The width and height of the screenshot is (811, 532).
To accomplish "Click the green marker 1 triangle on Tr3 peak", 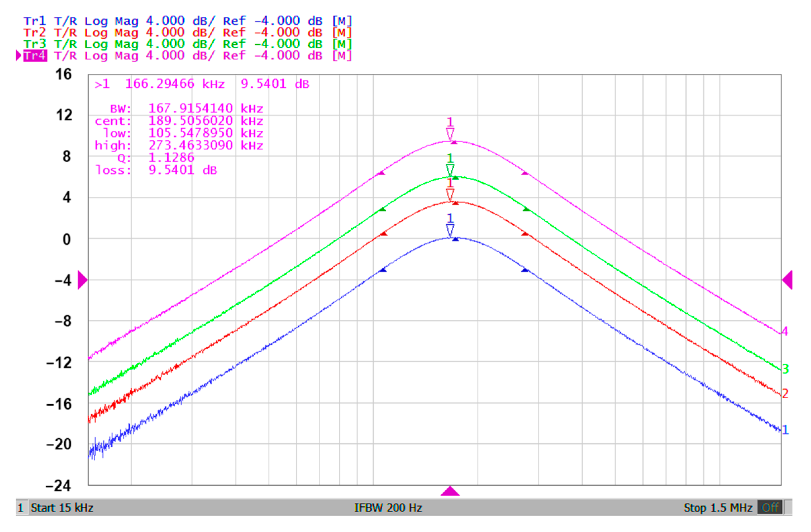I will [x=450, y=170].
